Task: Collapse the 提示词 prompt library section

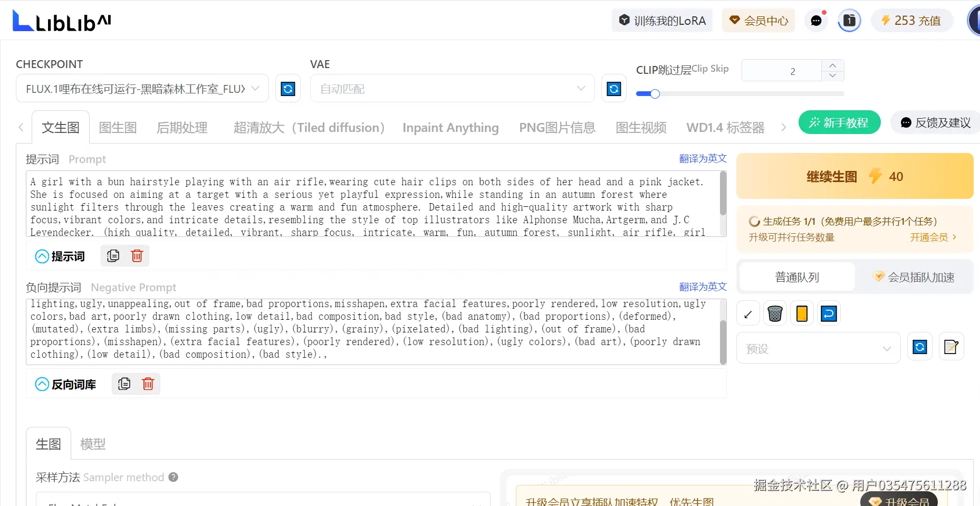Action: 42,256
